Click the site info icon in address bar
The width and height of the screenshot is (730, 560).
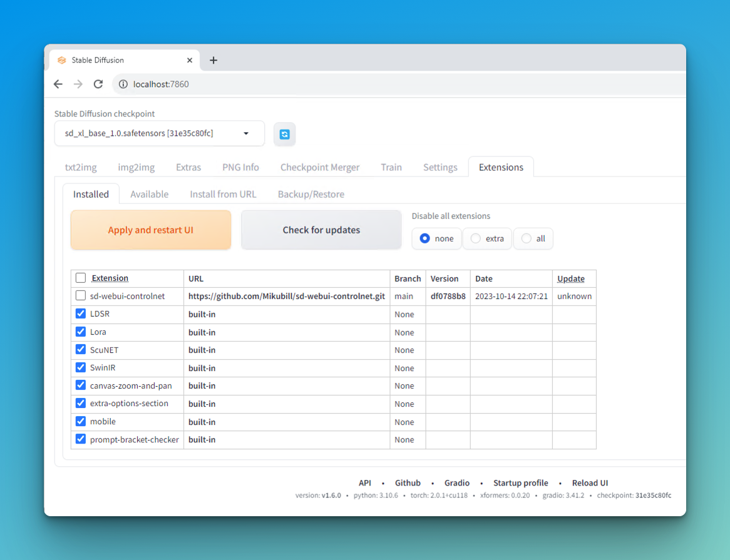tap(123, 84)
